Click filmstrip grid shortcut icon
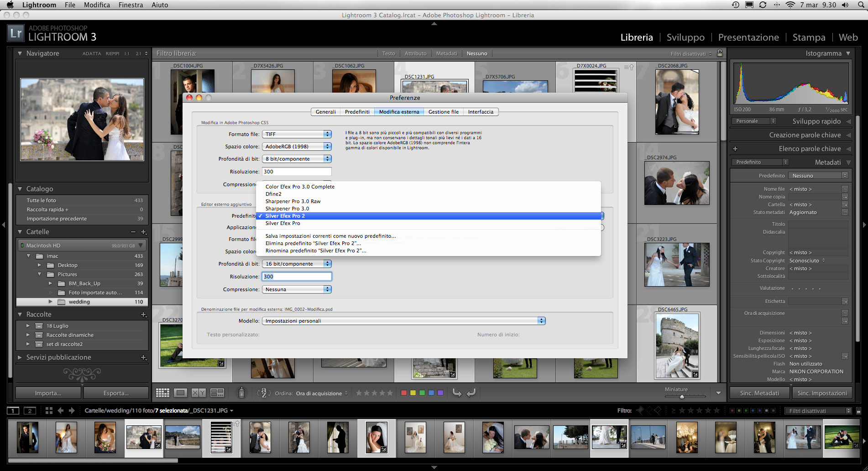868x471 pixels. coord(49,411)
